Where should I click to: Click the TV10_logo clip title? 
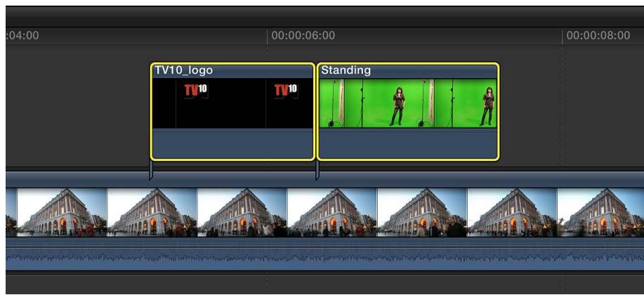tap(183, 70)
